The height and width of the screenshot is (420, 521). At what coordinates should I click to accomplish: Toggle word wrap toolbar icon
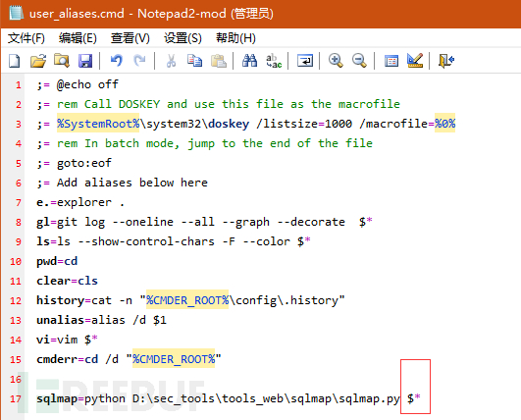pyautogui.click(x=305, y=61)
